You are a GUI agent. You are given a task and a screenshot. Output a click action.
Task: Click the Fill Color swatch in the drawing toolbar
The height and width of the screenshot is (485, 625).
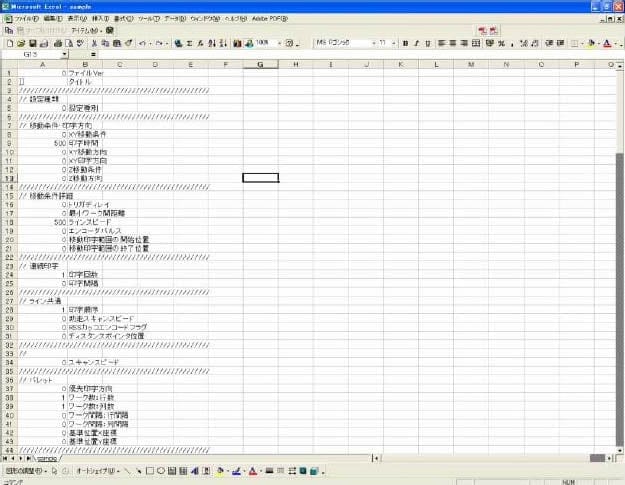coord(221,471)
